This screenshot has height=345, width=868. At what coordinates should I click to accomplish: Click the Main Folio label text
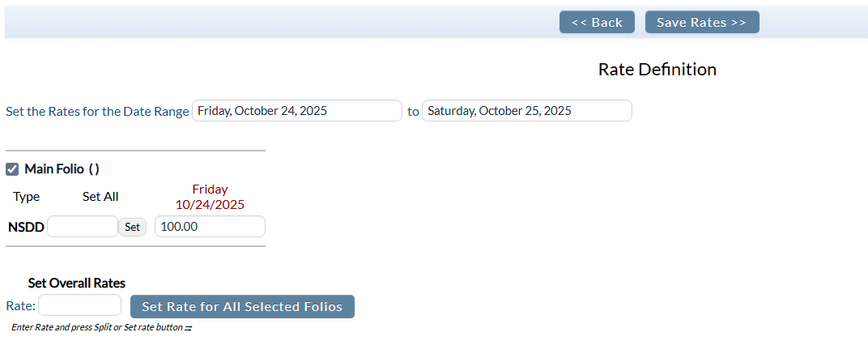pyautogui.click(x=54, y=169)
